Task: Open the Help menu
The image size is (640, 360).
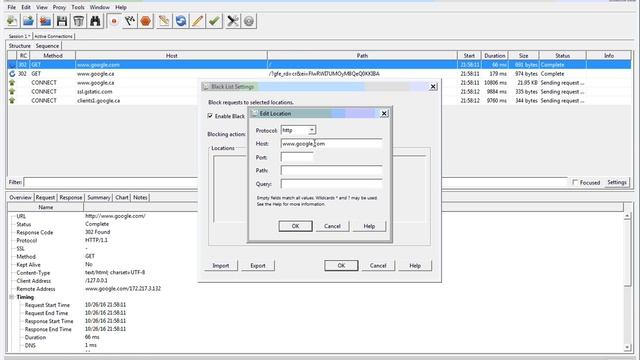Action: [x=121, y=7]
